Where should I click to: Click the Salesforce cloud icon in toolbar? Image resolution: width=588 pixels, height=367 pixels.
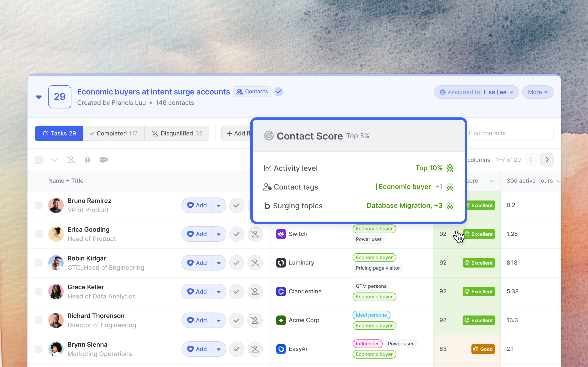pyautogui.click(x=104, y=160)
